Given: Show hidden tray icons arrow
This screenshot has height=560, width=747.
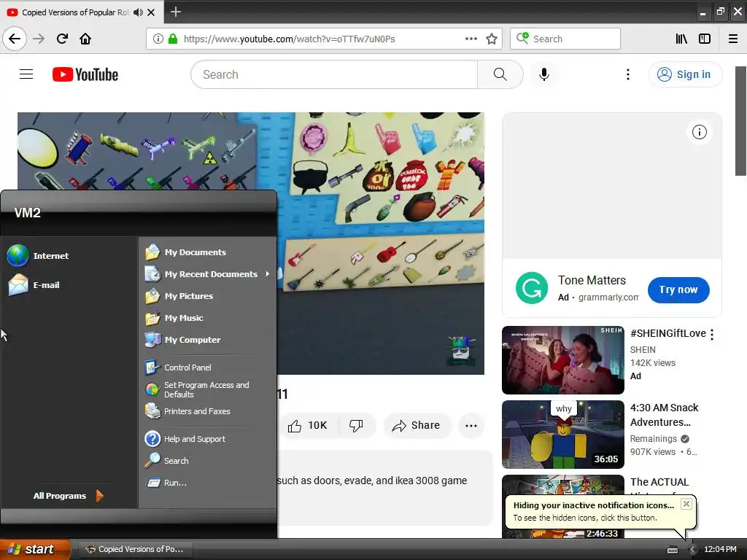Looking at the screenshot, I should click(x=692, y=550).
